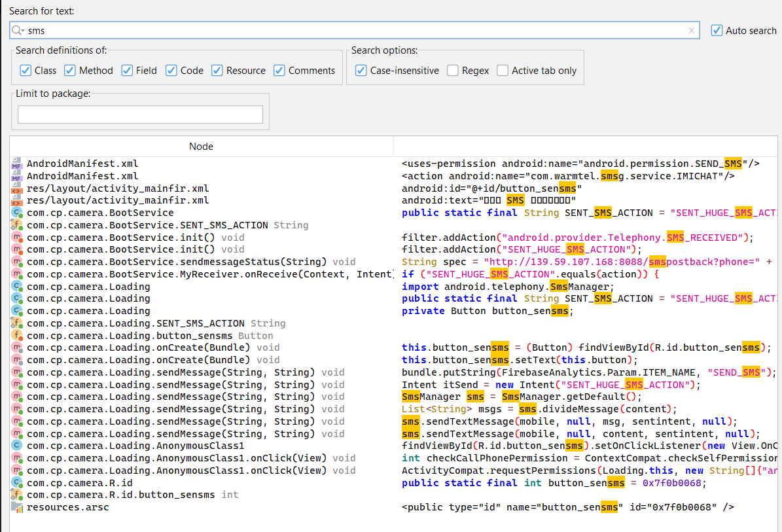Select the com.cp.camera.BootService.init() row with SENT_HUGE_SMS_ACTION
The height and width of the screenshot is (532, 782).
point(394,249)
